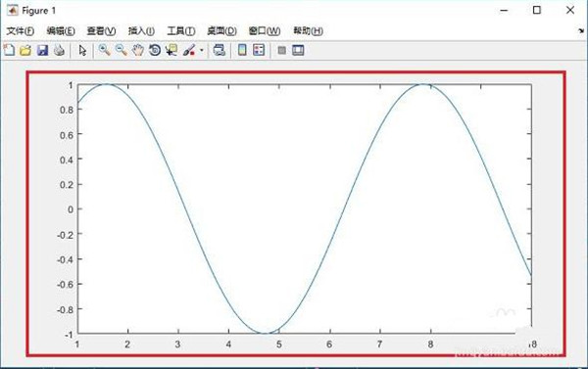Viewport: 588px width, 369px height.
Task: Open the 窗口(W) menu
Action: (x=265, y=31)
